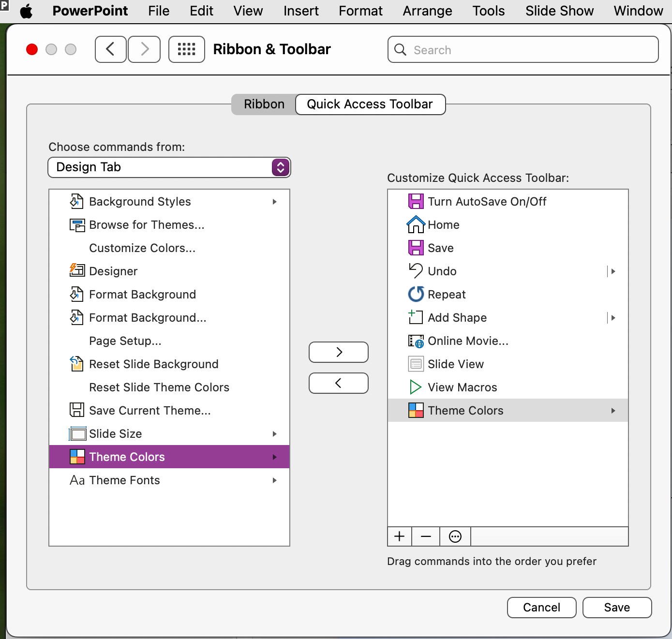Go back with the left chevron button
The width and height of the screenshot is (672, 639).
pyautogui.click(x=111, y=49)
